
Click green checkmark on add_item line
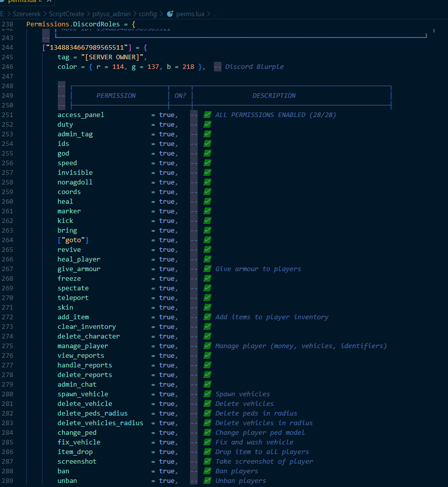(207, 317)
